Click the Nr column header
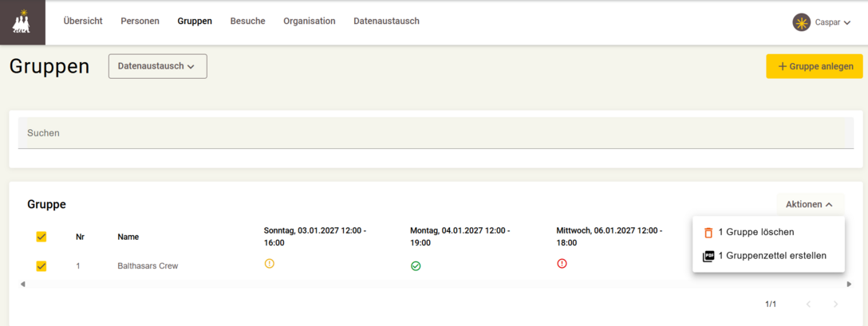Image resolution: width=868 pixels, height=326 pixels. [81, 237]
